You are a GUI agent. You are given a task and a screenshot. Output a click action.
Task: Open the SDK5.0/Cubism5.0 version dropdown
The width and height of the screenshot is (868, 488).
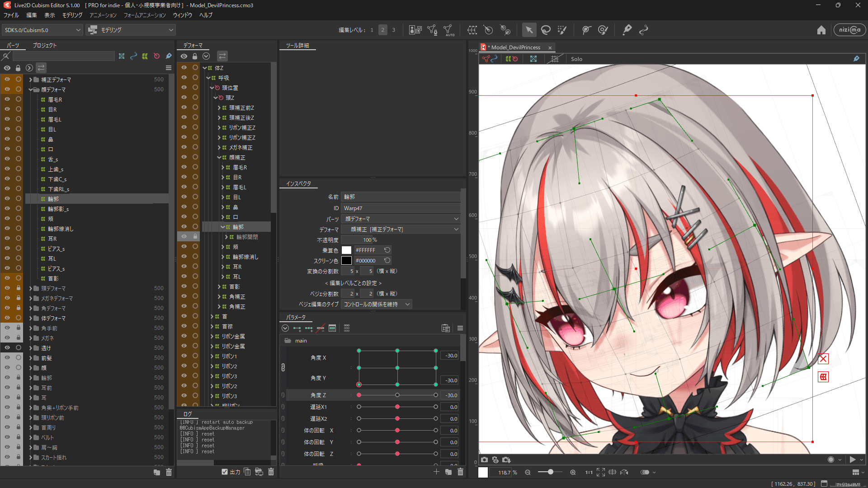[x=42, y=30]
